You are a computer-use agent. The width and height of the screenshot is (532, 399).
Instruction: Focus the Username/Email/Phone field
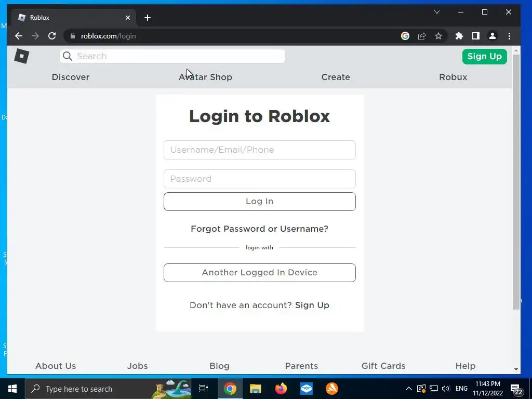coord(260,150)
